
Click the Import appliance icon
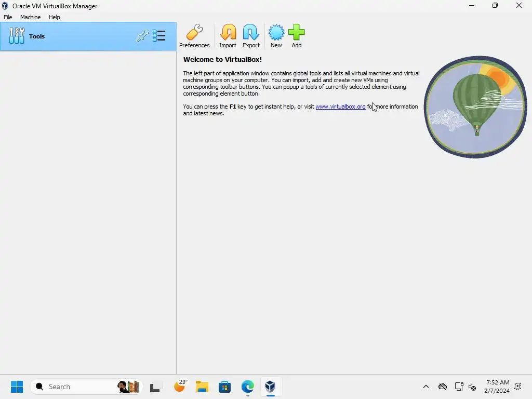[228, 36]
